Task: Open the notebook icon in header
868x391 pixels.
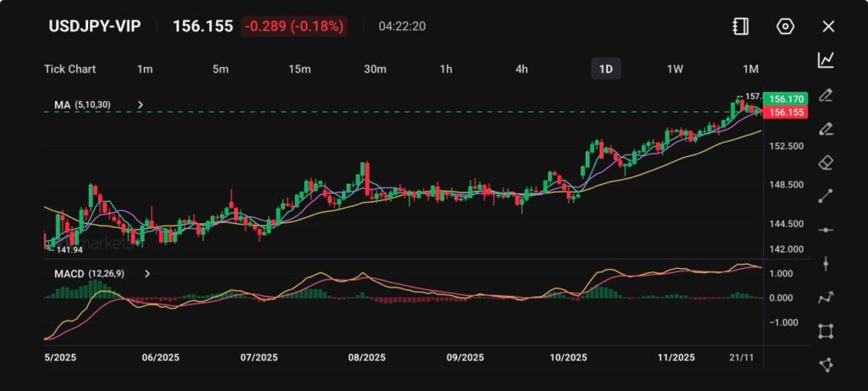Action: tap(741, 26)
